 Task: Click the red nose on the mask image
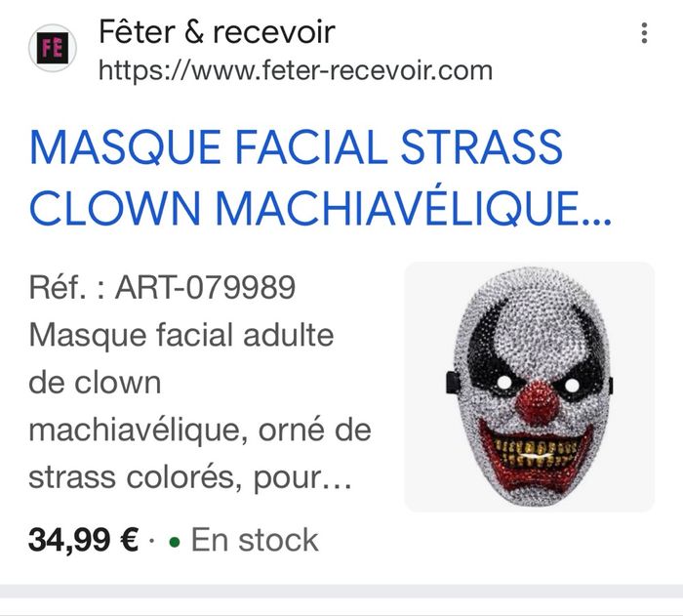[538, 403]
